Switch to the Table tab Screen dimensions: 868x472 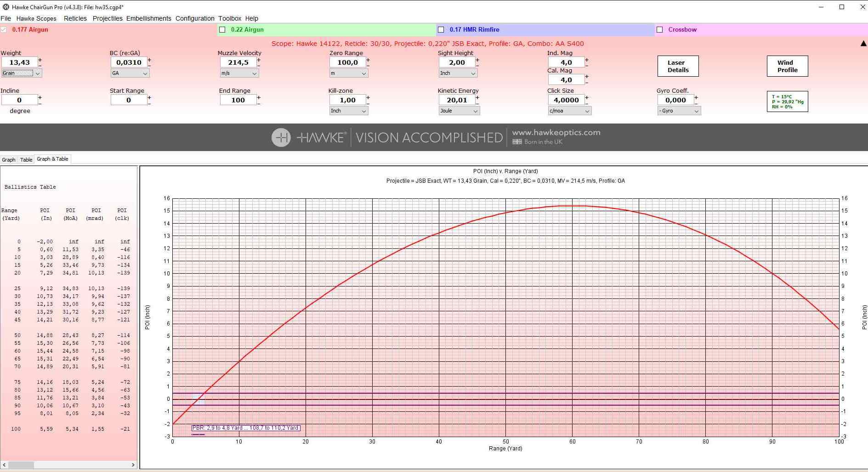click(26, 160)
